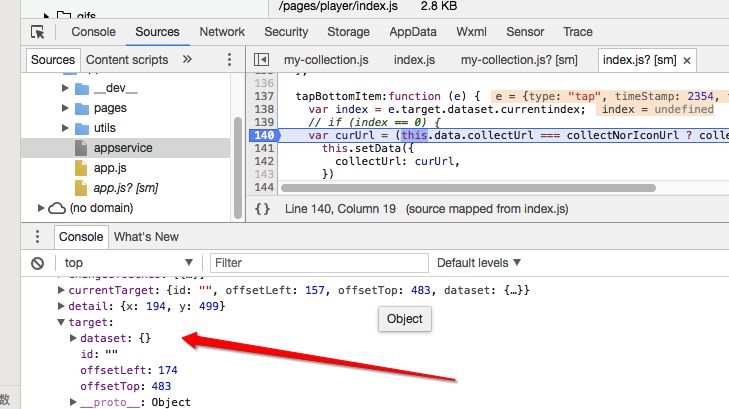Image resolution: width=729 pixels, height=409 pixels.
Task: Open the Network panel tab
Action: pyautogui.click(x=222, y=32)
